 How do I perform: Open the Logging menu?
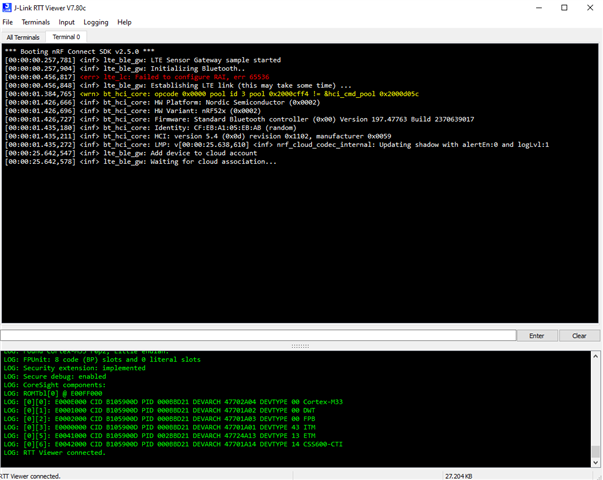point(96,22)
